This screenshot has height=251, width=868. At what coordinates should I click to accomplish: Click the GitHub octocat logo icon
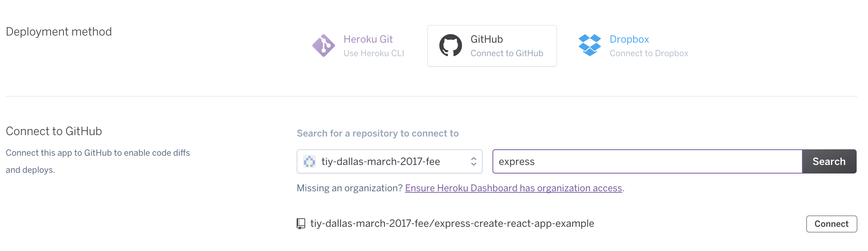tap(450, 46)
